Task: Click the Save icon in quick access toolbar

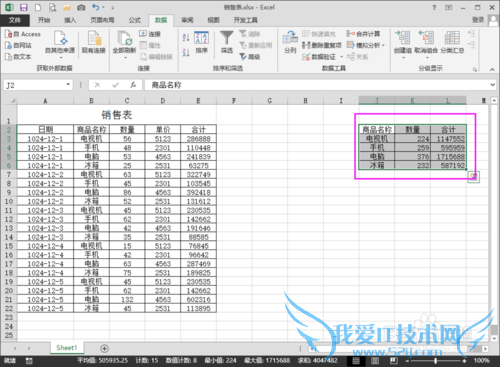Action: click(23, 7)
